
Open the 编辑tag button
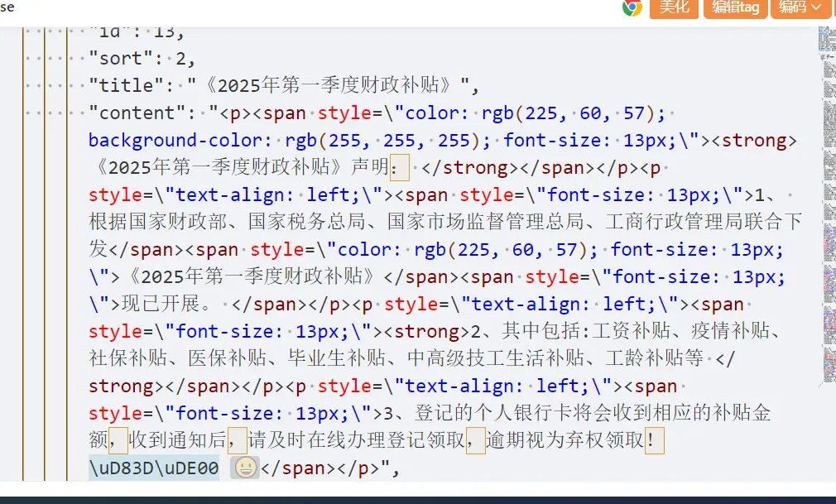(x=735, y=7)
